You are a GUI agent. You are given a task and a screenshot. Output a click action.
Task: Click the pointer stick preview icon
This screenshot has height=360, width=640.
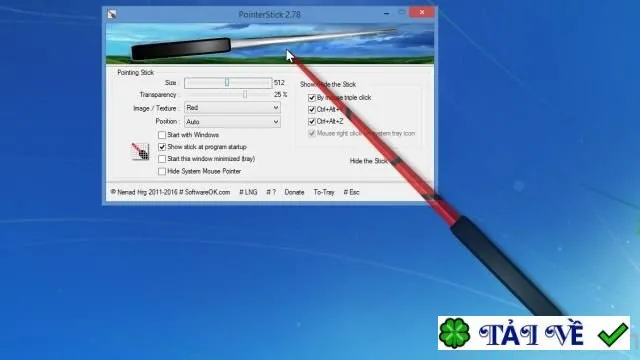140,151
